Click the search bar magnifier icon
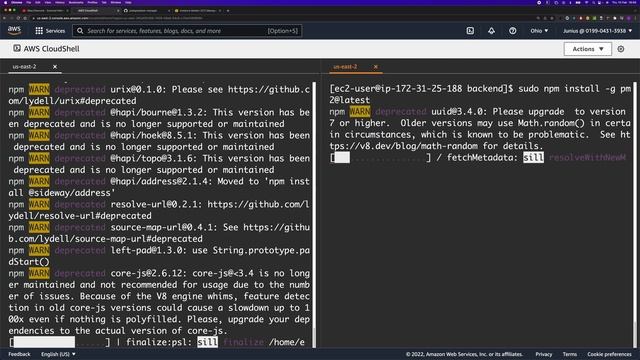 (x=80, y=31)
